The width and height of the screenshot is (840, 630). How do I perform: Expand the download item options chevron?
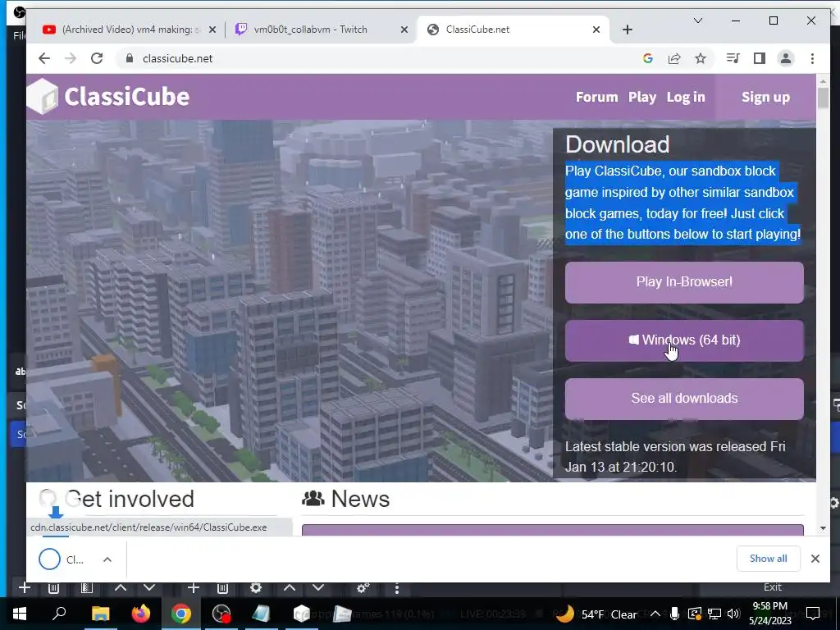107,559
